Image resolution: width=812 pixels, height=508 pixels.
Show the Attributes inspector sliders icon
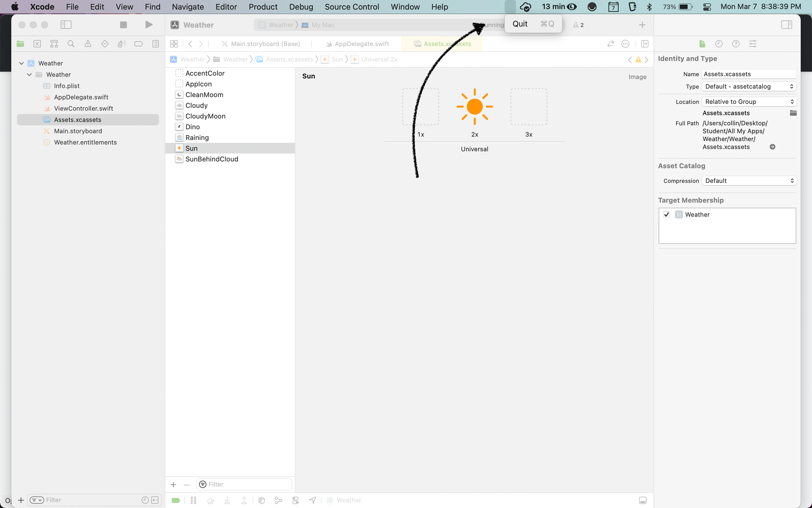(753, 44)
